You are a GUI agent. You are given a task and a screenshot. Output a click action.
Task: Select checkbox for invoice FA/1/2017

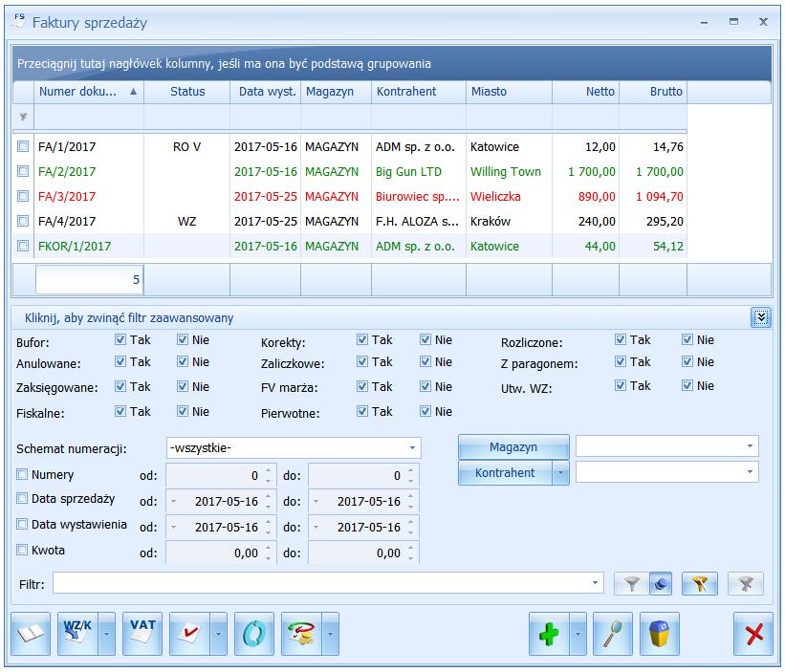[x=23, y=146]
